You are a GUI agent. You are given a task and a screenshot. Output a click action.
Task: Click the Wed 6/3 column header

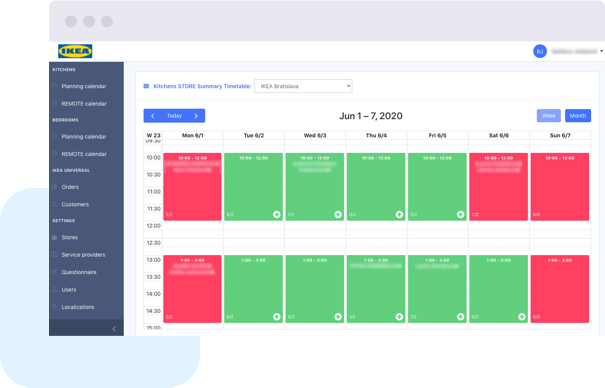coord(315,135)
